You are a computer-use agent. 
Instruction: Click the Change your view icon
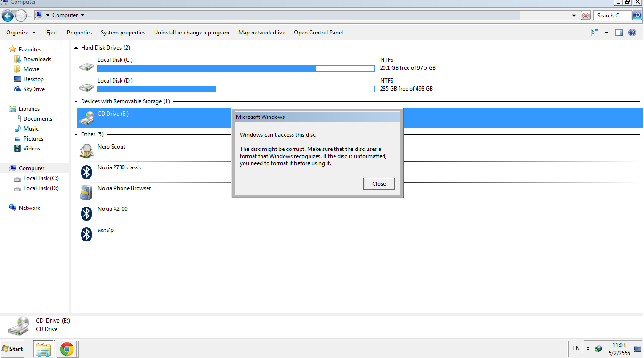(x=595, y=33)
